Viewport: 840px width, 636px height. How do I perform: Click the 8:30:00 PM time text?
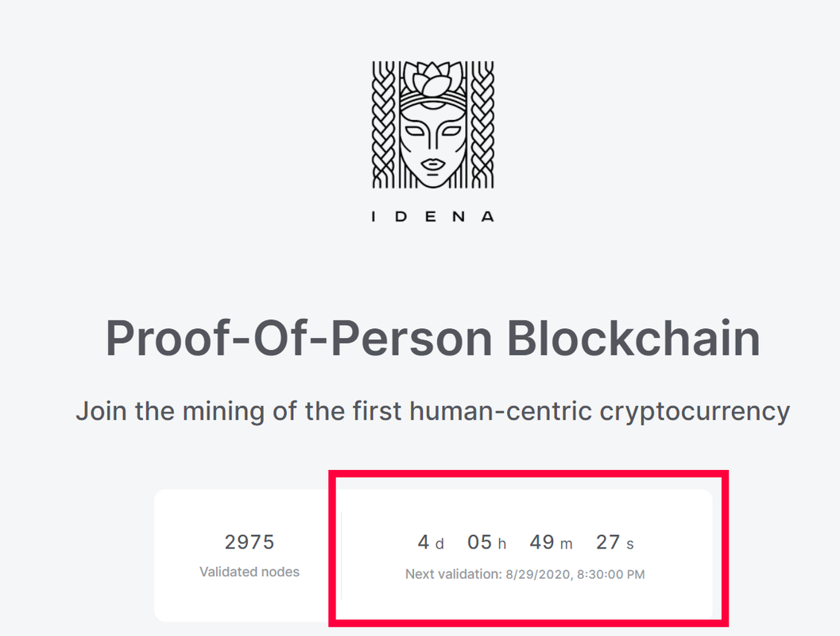point(610,574)
